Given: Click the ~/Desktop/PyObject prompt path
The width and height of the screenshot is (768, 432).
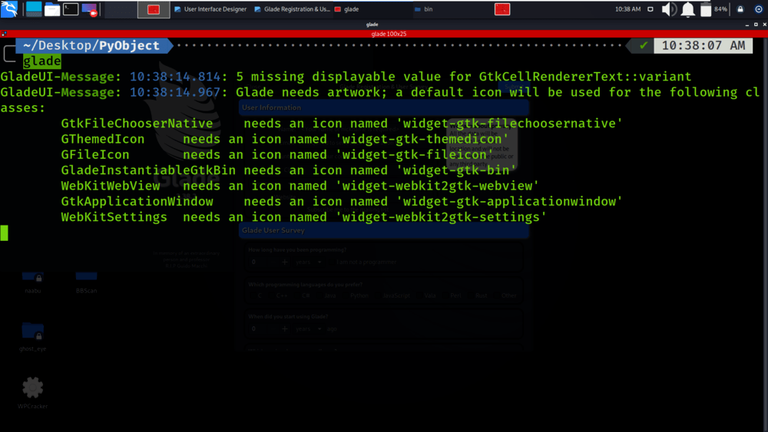Looking at the screenshot, I should (x=91, y=46).
